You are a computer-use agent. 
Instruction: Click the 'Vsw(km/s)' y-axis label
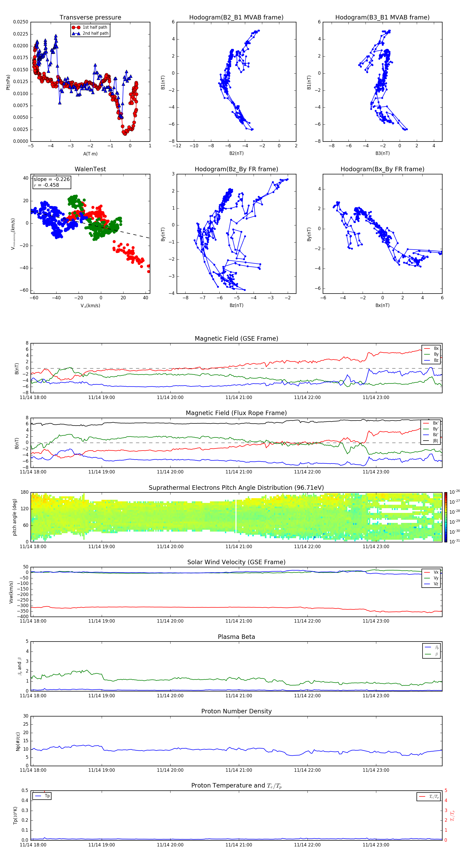[x=11, y=592]
